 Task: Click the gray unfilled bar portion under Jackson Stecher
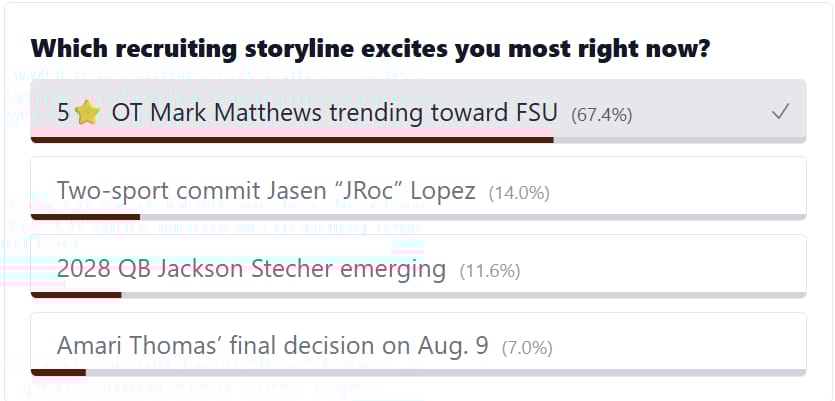(x=464, y=295)
